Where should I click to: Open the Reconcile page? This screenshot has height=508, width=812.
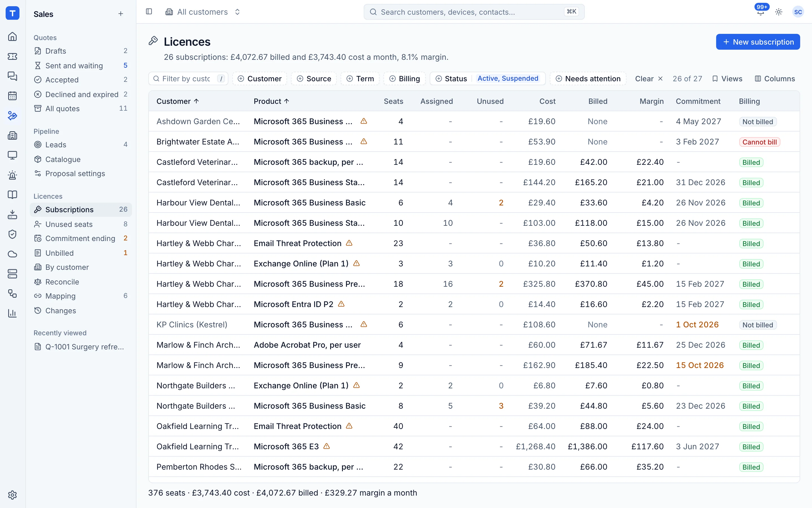[x=81, y=282]
